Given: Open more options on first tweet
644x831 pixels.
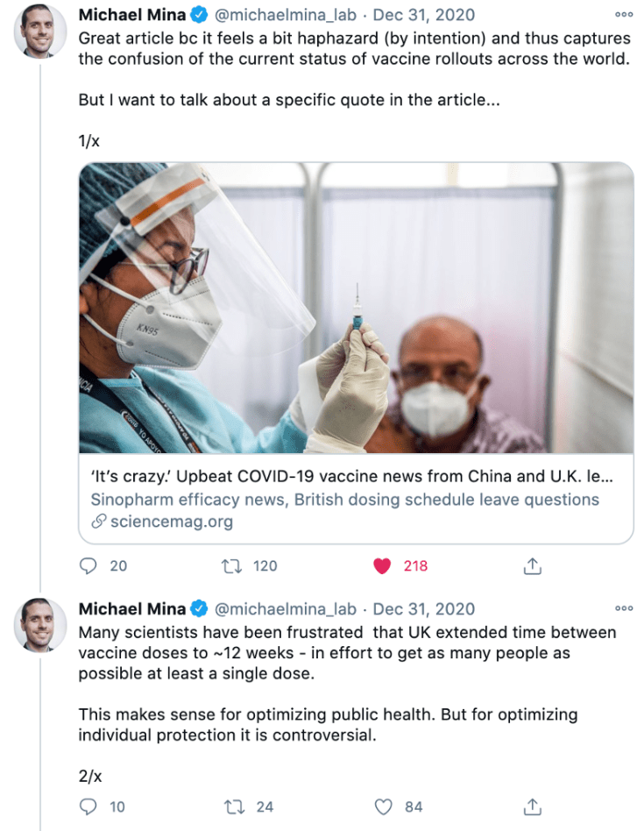Looking at the screenshot, I should (x=624, y=15).
